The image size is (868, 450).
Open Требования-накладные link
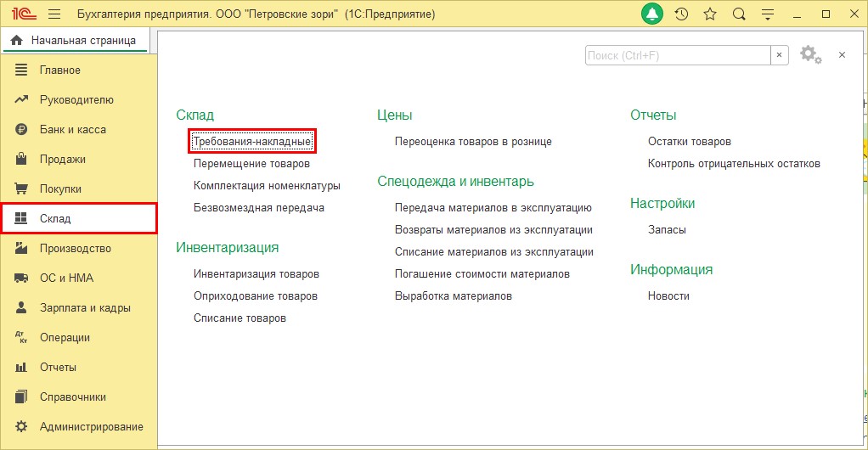[252, 142]
